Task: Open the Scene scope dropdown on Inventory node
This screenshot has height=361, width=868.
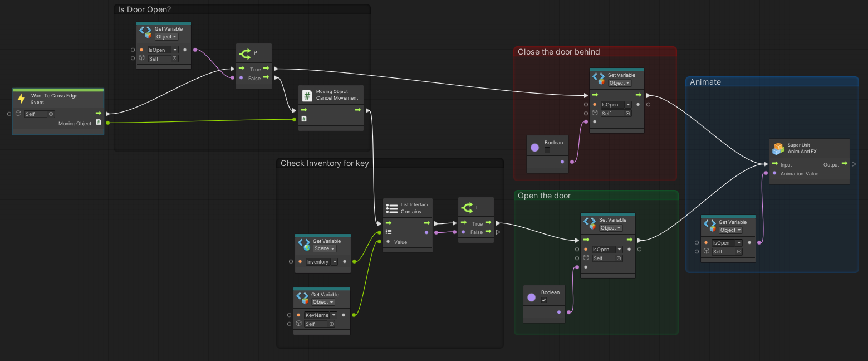Action: [324, 248]
